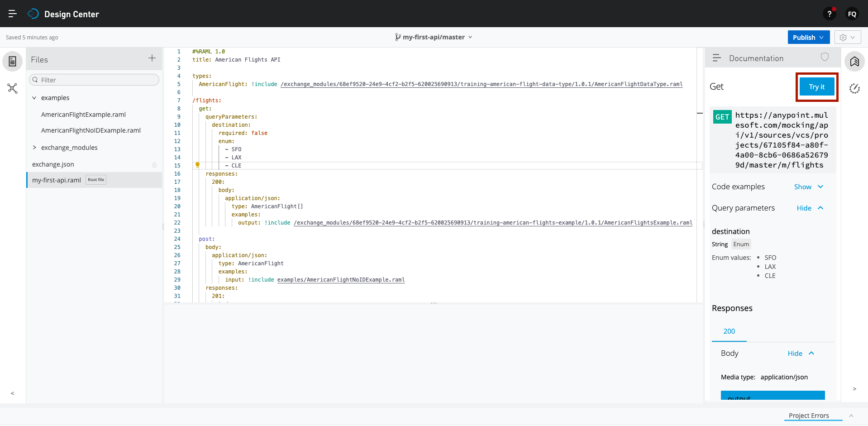Click the CLE enum value in documentation

click(x=770, y=276)
